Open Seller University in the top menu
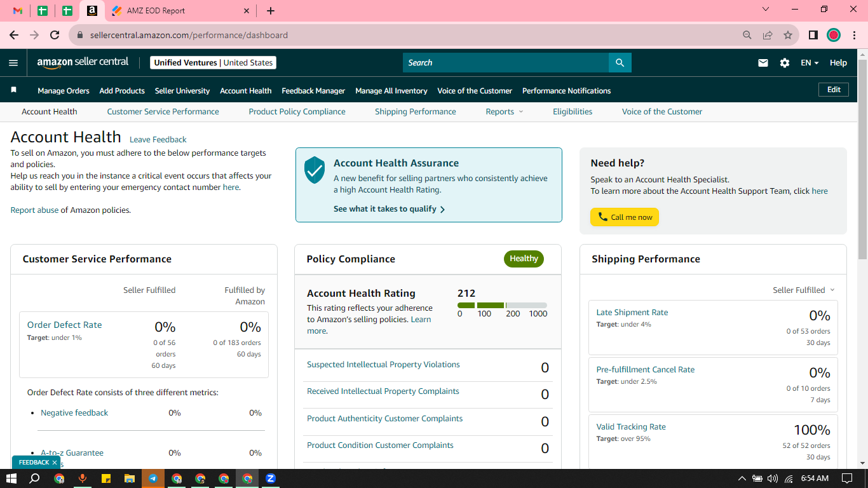 [182, 91]
